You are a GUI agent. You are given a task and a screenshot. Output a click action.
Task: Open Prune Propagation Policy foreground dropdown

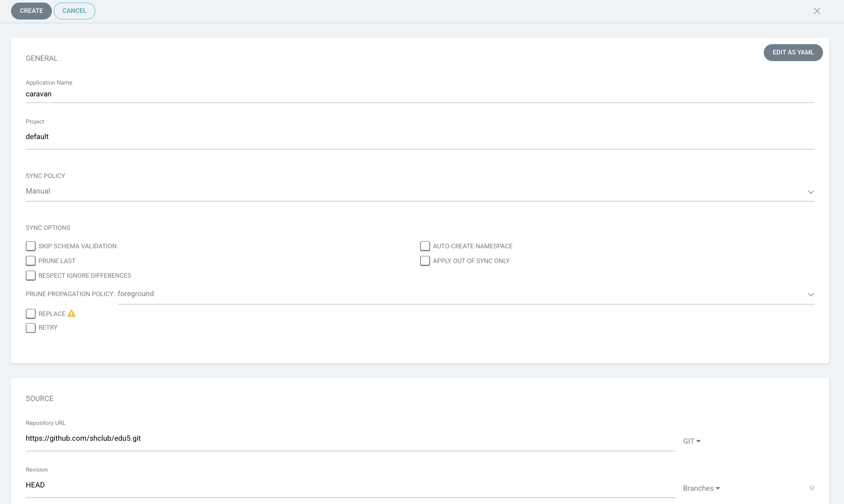tap(466, 294)
